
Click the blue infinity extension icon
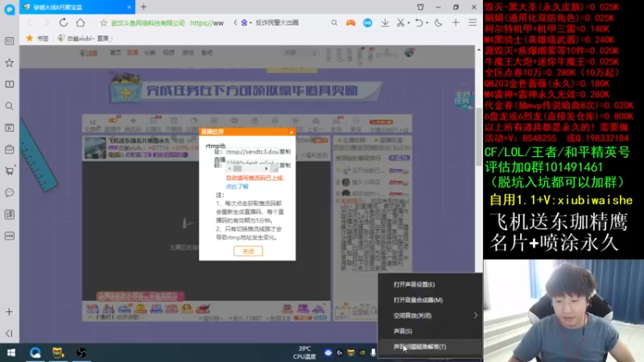[x=368, y=23]
